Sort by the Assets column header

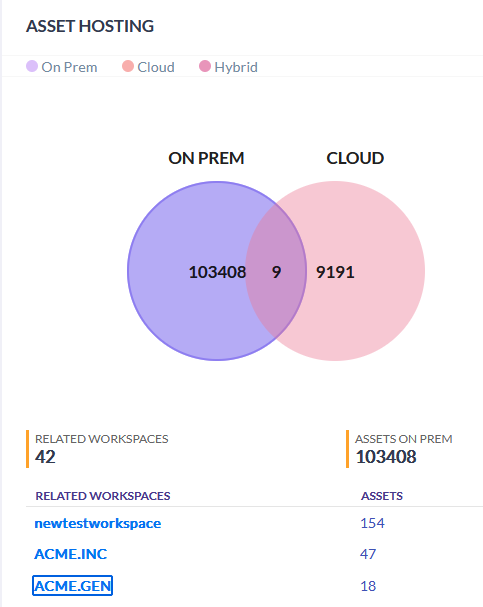tap(382, 496)
